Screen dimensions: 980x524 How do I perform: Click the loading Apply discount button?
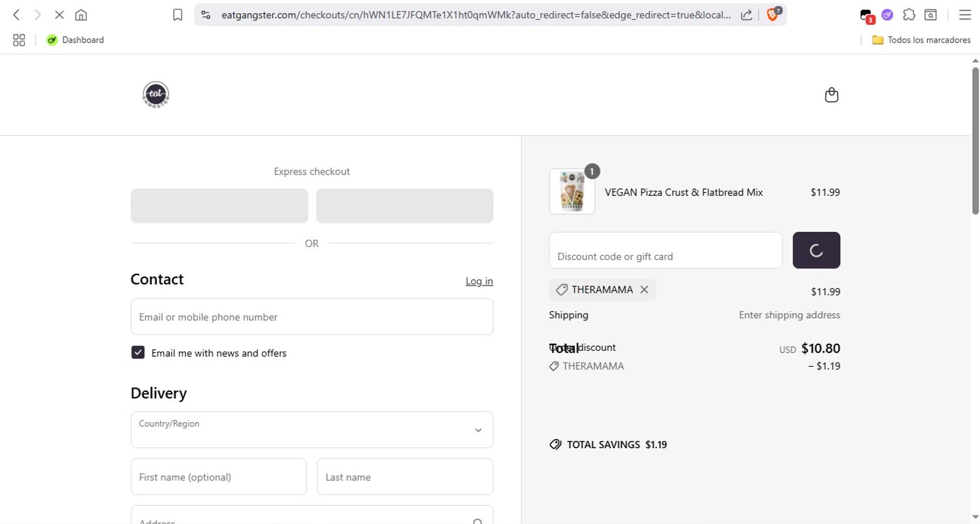816,250
